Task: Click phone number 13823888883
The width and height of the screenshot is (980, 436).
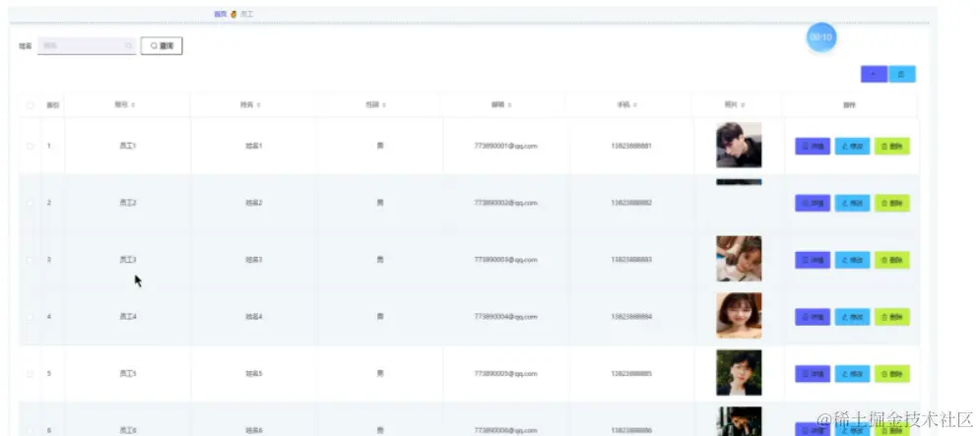Action: pyautogui.click(x=631, y=259)
